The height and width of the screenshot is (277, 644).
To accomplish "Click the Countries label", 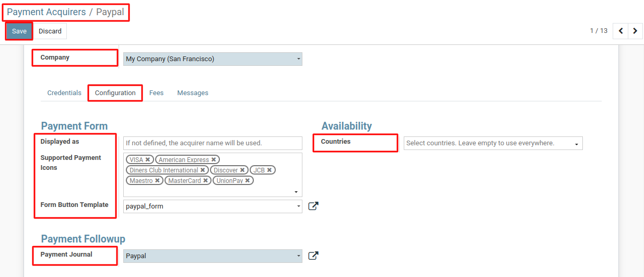I will pos(336,142).
